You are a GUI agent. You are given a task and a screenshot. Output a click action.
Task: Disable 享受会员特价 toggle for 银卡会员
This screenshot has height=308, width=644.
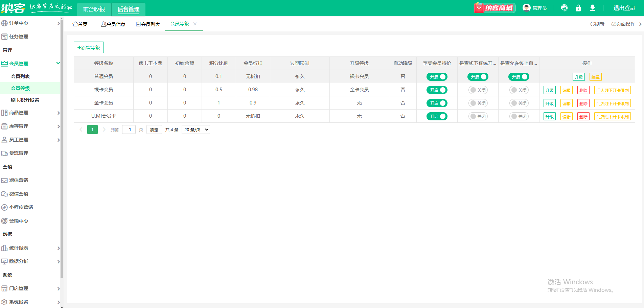437,90
